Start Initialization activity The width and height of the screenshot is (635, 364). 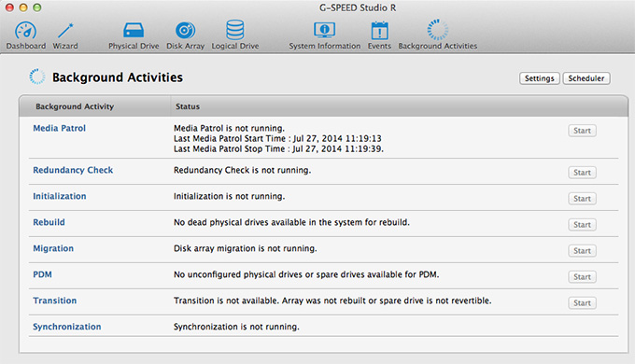[582, 199]
